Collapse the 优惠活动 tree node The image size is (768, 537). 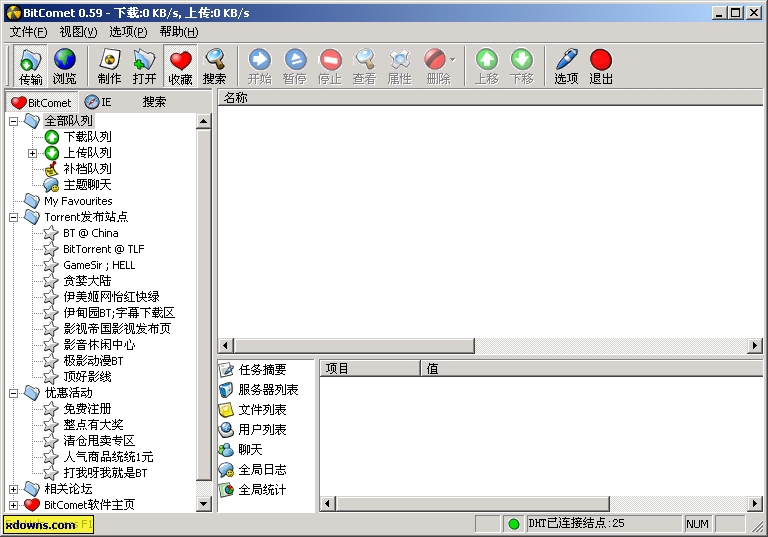pos(14,393)
